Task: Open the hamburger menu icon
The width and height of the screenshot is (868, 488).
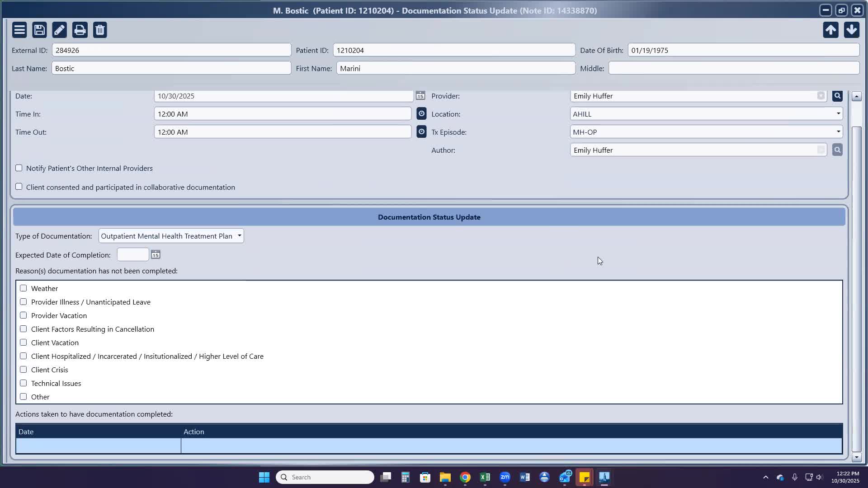Action: tap(19, 30)
